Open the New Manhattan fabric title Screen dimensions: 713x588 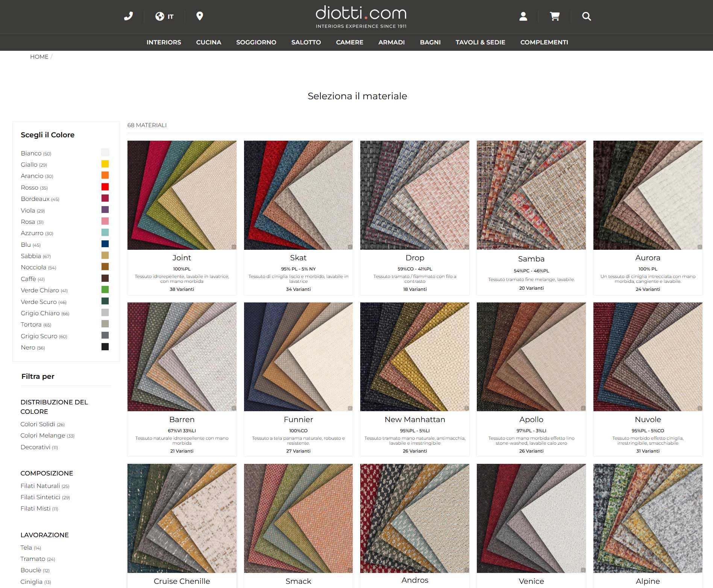(414, 419)
